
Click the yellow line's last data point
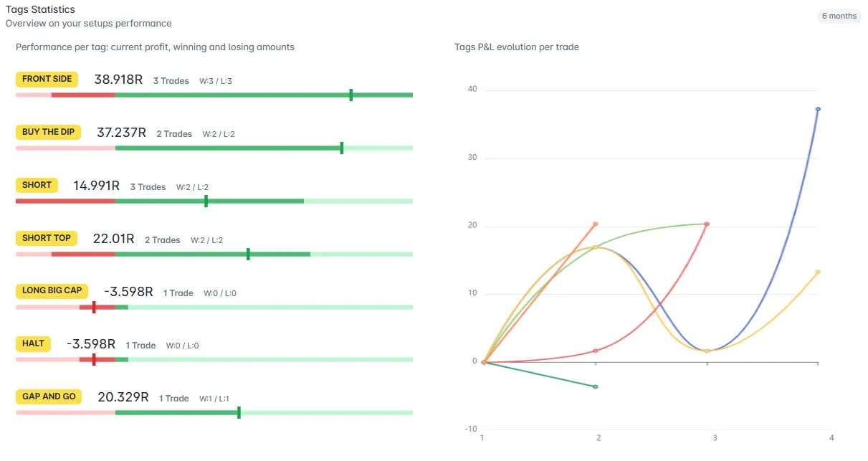point(818,272)
